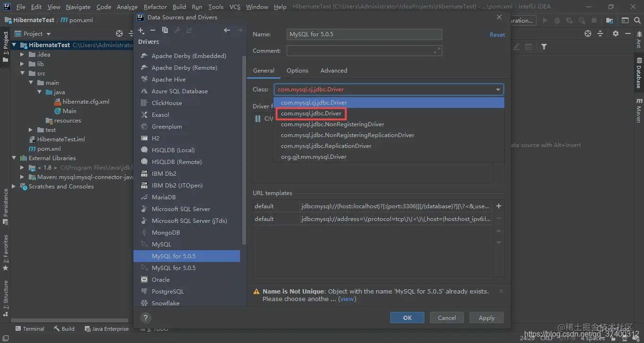The height and width of the screenshot is (343, 644).
Task: Remove the selected driver with the minus icon
Action: click(x=153, y=30)
